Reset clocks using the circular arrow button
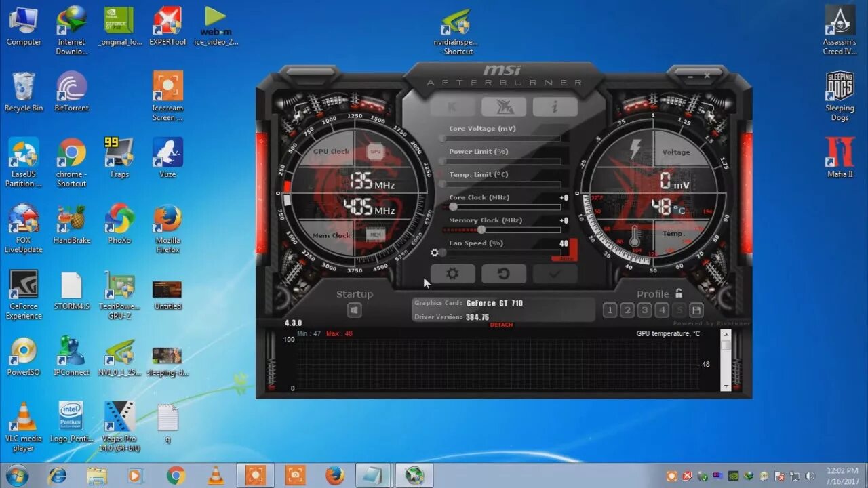 [503, 274]
